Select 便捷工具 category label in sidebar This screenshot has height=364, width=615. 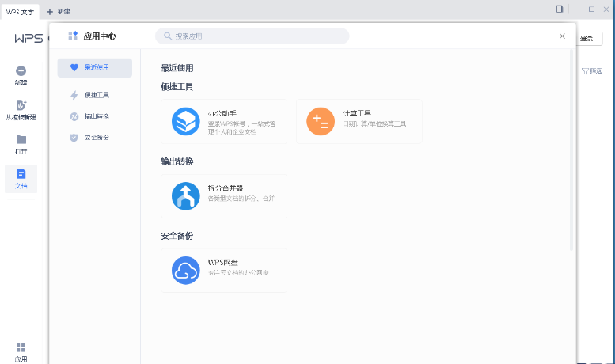(97, 95)
